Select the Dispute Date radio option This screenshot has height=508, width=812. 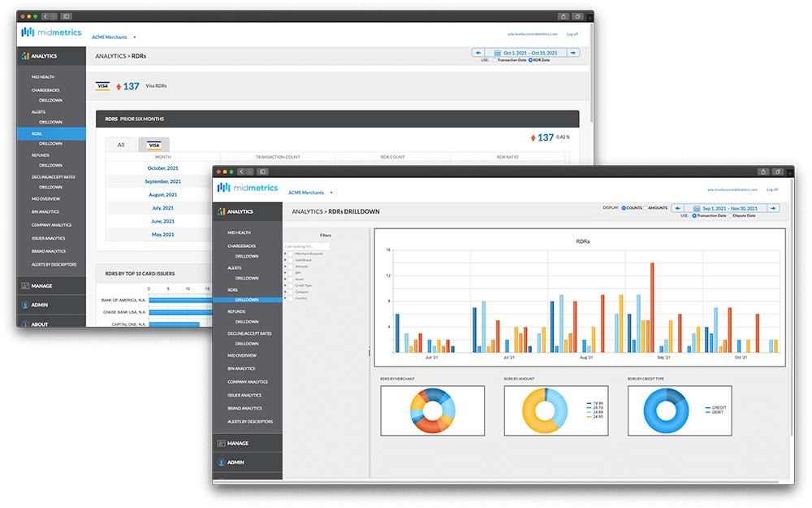(729, 215)
